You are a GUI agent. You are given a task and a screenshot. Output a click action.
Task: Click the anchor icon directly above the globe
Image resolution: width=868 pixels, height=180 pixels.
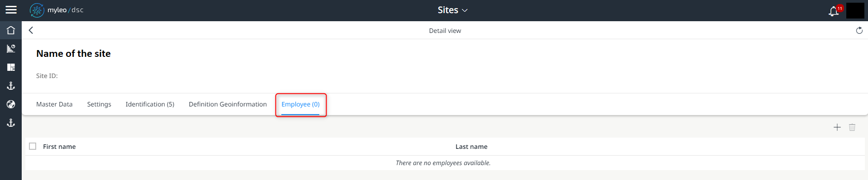[x=11, y=86]
